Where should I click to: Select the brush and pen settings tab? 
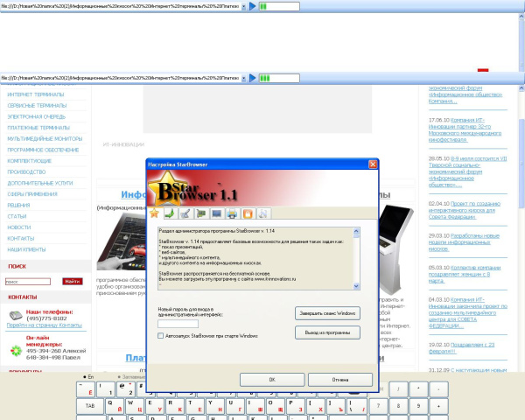click(185, 213)
